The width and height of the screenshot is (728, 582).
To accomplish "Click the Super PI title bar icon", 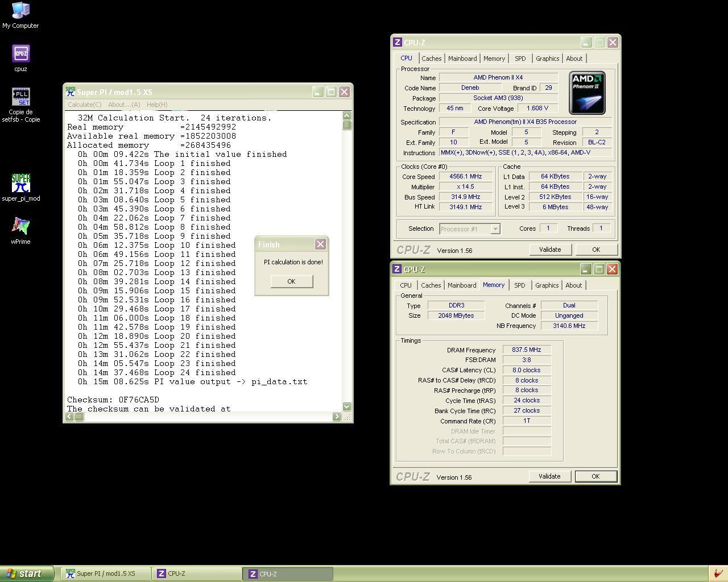I will [x=71, y=92].
